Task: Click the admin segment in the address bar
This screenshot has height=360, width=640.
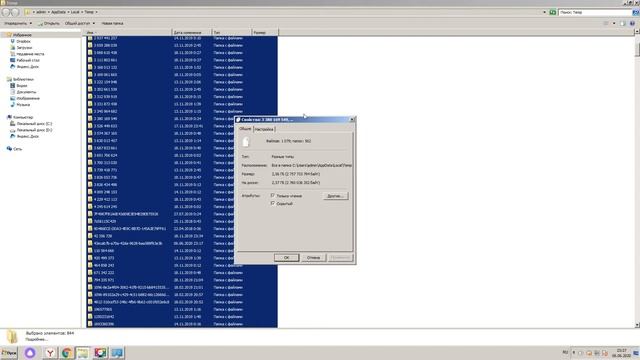Action: click(41, 12)
